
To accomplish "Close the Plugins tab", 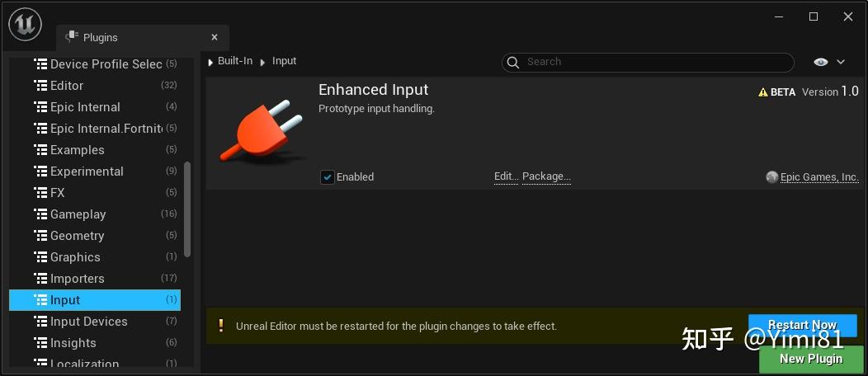I will coord(215,37).
